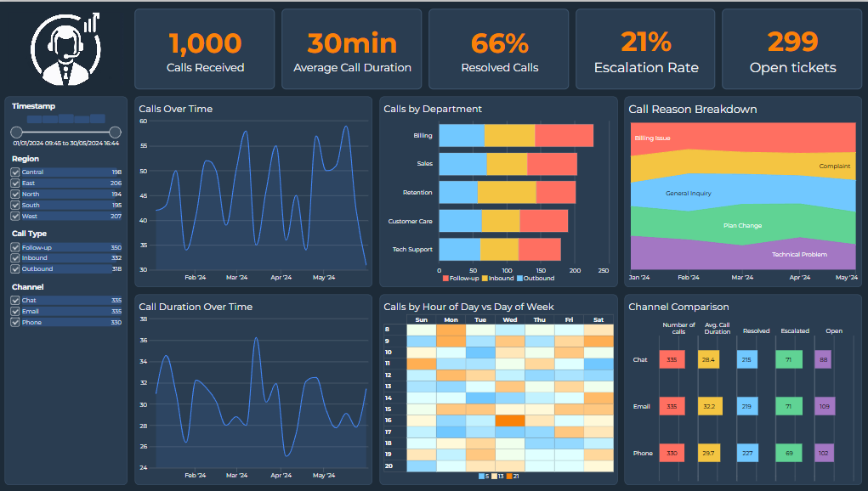
Task: Toggle the Inbound call type checkbox
Action: click(x=15, y=257)
